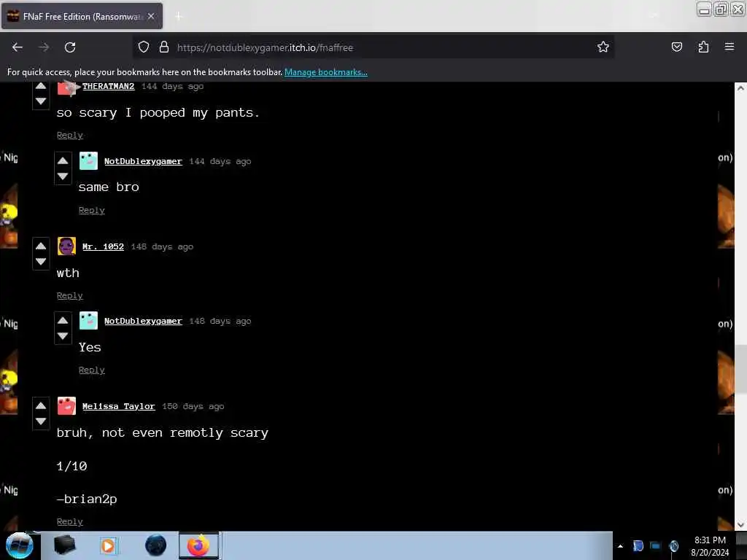The image size is (747, 560).
Task: Click NotDublexygamer's avatar on 'Yes' comment
Action: pos(88,321)
